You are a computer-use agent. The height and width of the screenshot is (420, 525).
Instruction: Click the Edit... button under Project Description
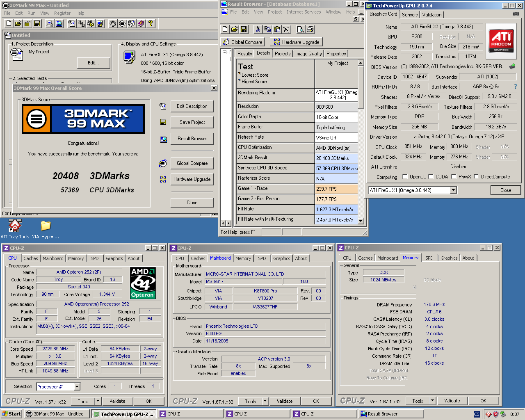(x=94, y=63)
